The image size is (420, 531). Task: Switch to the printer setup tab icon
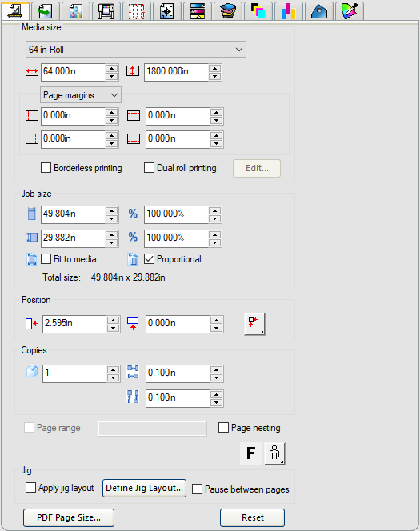pyautogui.click(x=106, y=11)
